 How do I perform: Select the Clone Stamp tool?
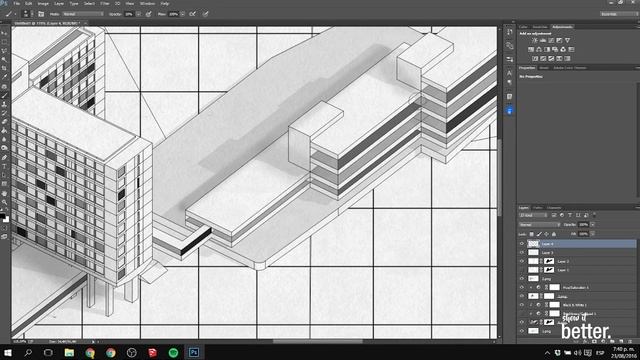coord(4,104)
